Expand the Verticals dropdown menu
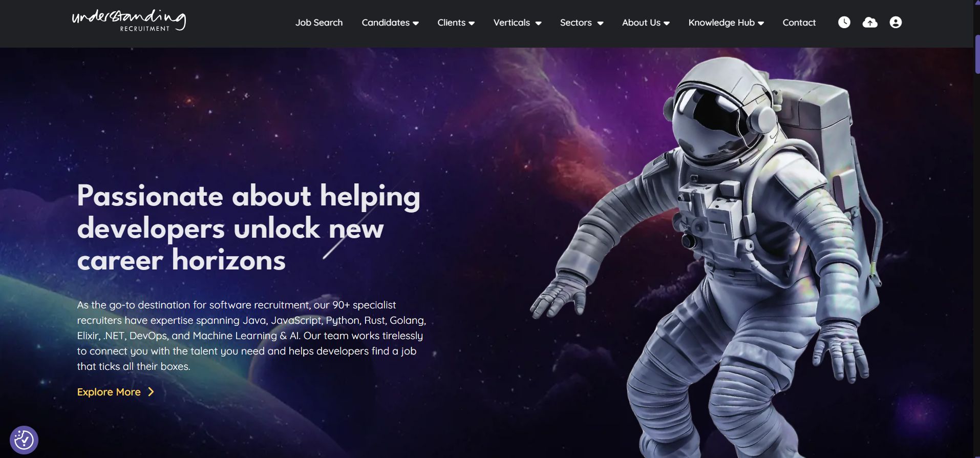Viewport: 980px width, 458px height. [x=517, y=23]
